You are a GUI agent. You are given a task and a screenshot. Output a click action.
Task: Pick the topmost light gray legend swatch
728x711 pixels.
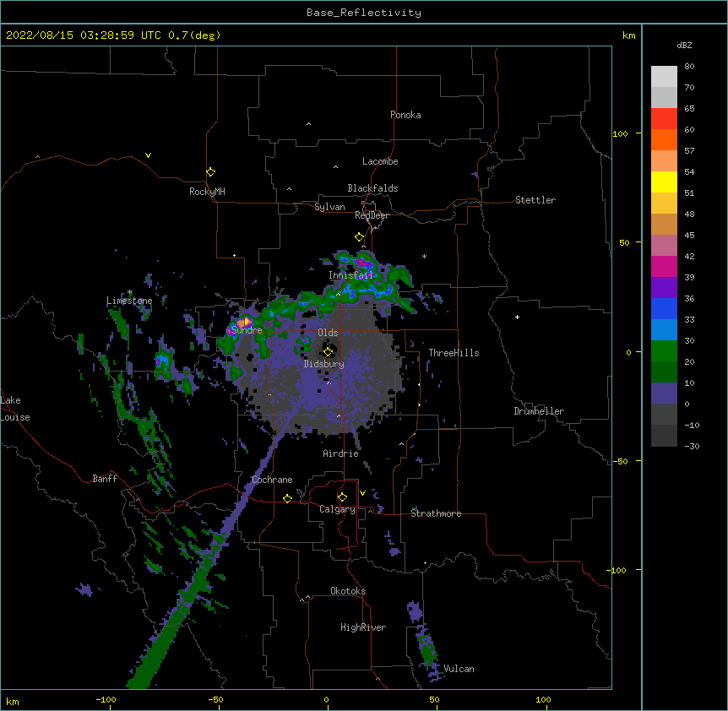pyautogui.click(x=664, y=77)
